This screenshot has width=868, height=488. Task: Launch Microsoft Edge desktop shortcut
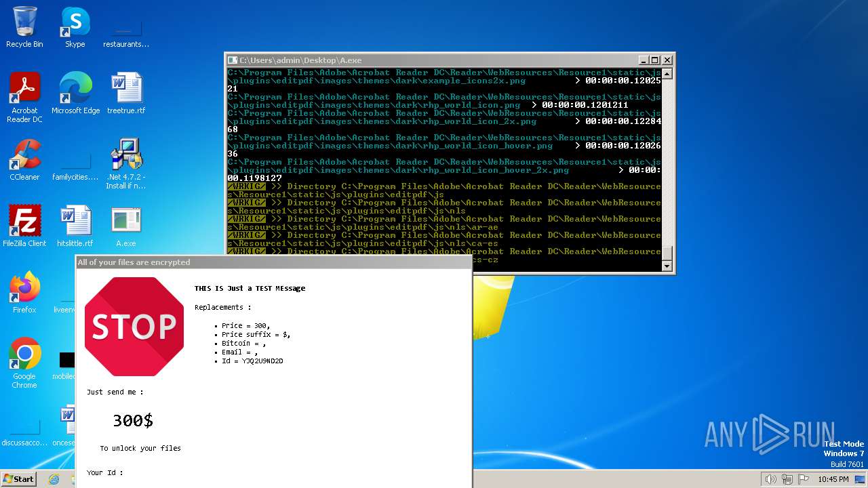pyautogui.click(x=75, y=93)
